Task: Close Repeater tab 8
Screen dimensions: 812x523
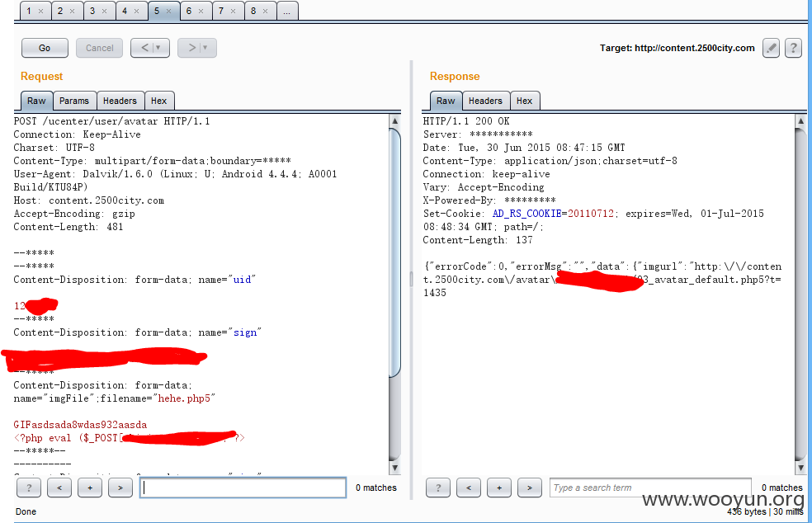Action: point(265,11)
